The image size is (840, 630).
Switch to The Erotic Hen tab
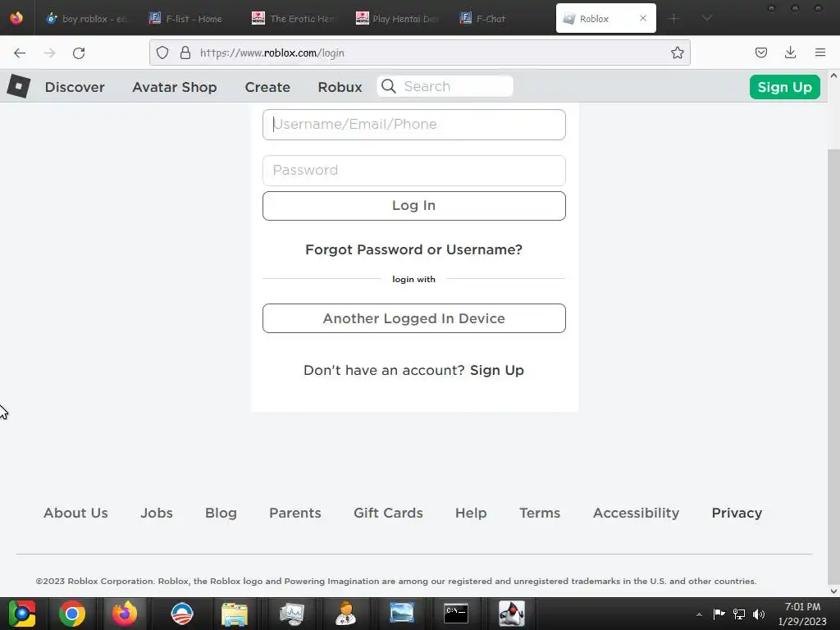[x=294, y=18]
